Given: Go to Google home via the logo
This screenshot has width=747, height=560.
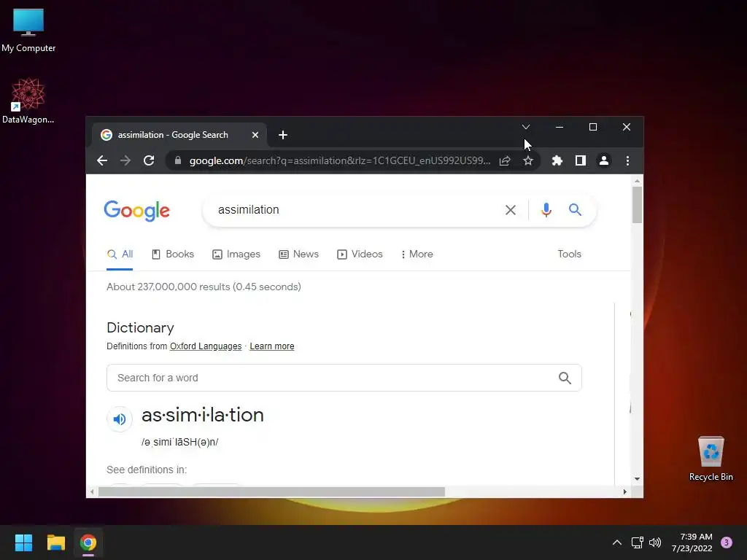Looking at the screenshot, I should point(136,211).
